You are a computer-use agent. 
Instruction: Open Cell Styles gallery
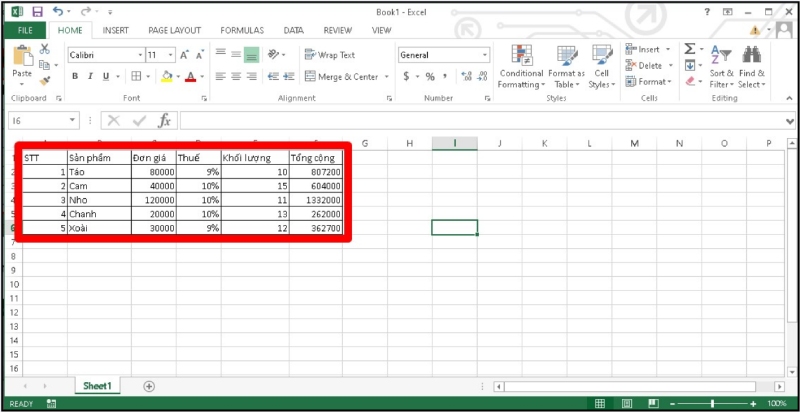[x=602, y=66]
